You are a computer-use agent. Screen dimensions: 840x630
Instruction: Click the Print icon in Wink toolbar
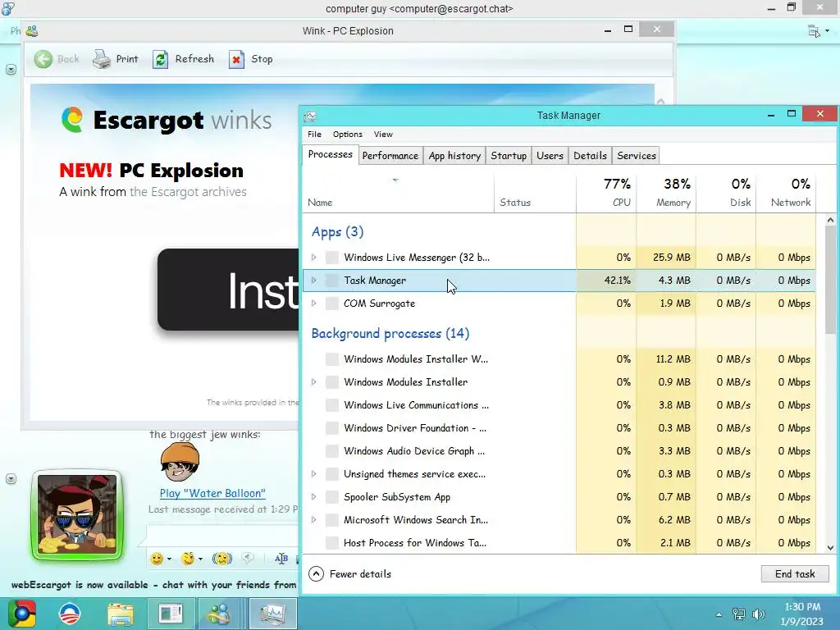(x=101, y=59)
